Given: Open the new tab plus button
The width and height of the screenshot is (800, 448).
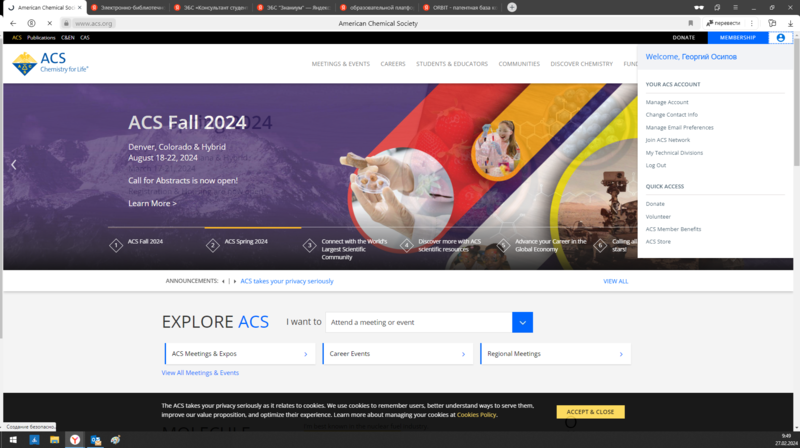Looking at the screenshot, I should 512,7.
